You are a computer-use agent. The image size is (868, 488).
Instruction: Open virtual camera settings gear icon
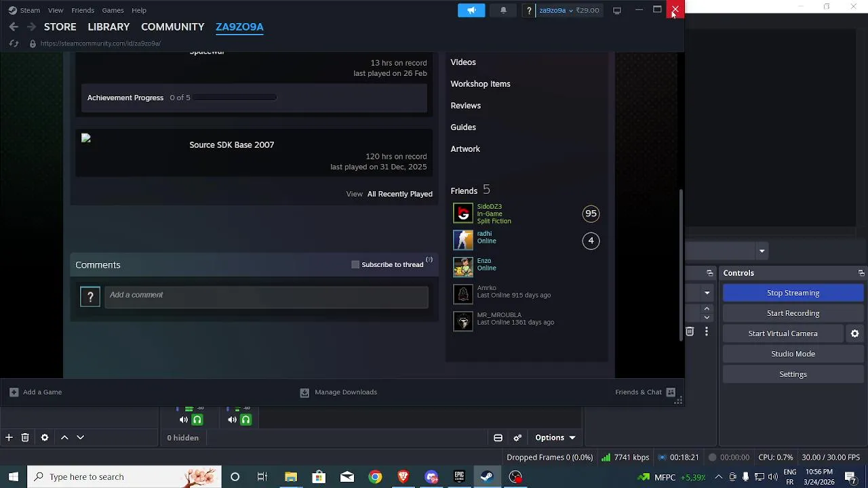(854, 333)
